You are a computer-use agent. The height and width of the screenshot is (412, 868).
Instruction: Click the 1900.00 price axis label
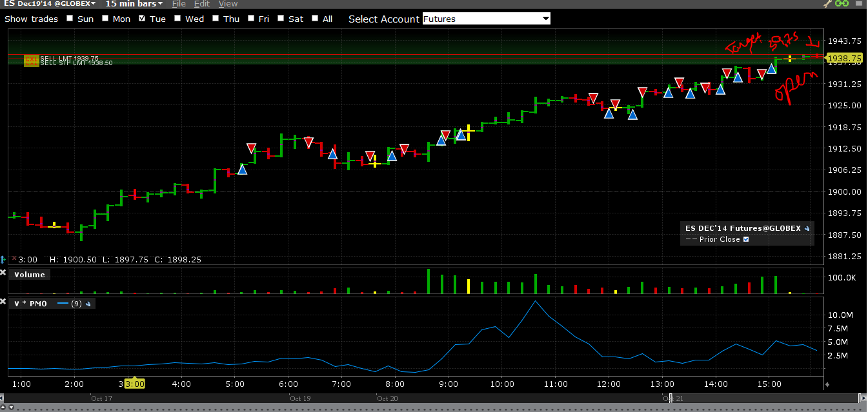846,191
